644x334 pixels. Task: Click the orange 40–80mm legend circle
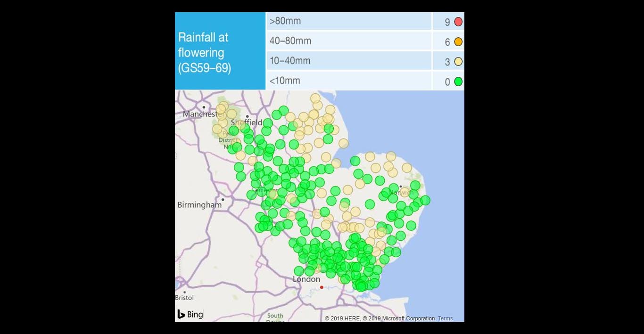[458, 42]
